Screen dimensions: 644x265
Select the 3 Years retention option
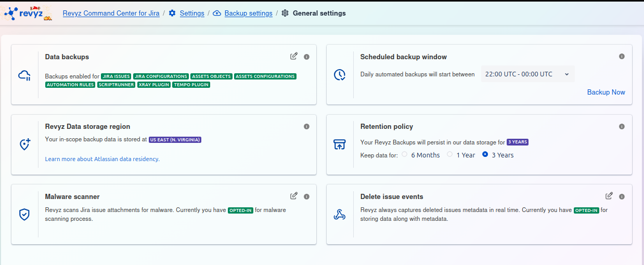[485, 154]
